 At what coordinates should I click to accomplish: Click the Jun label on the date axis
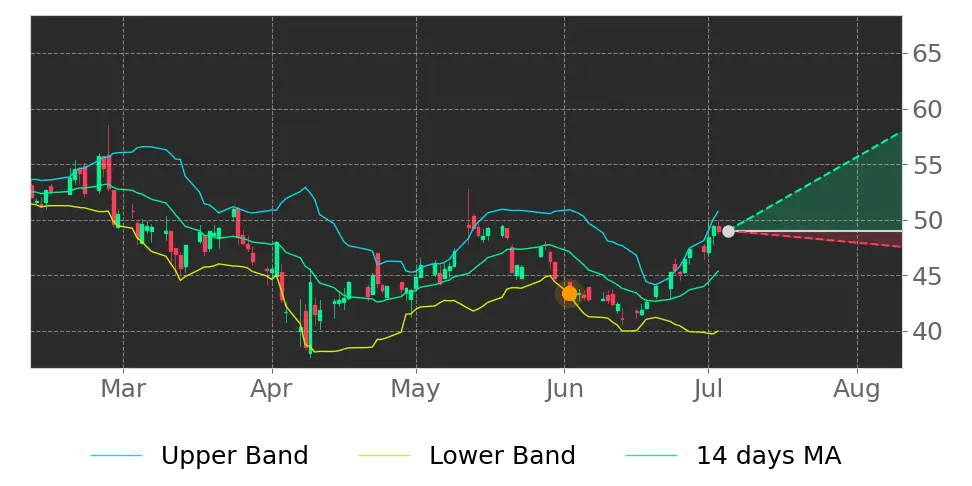[x=565, y=389]
